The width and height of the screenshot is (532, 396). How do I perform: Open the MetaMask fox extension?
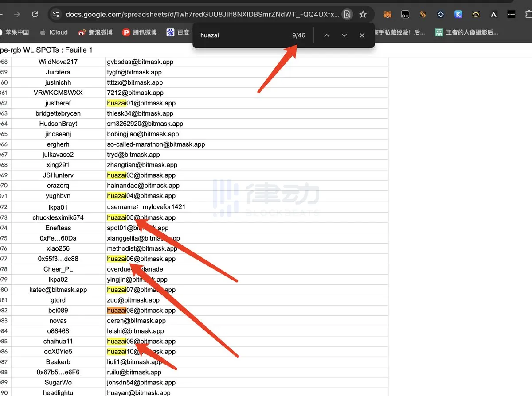pyautogui.click(x=387, y=14)
